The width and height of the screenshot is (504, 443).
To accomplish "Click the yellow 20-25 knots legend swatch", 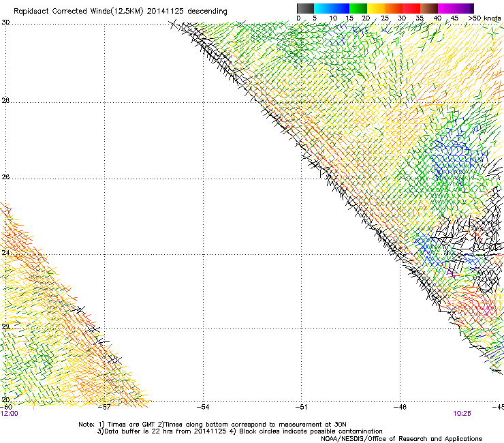I will click(x=376, y=8).
